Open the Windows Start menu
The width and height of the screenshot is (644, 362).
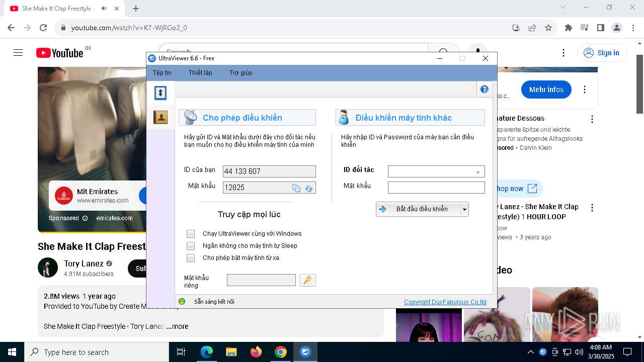[12, 352]
